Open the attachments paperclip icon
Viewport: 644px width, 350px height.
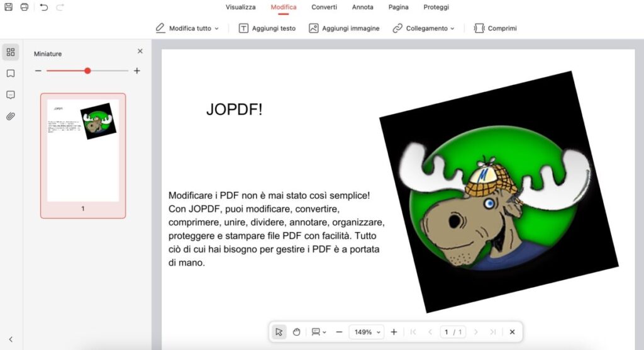[10, 116]
